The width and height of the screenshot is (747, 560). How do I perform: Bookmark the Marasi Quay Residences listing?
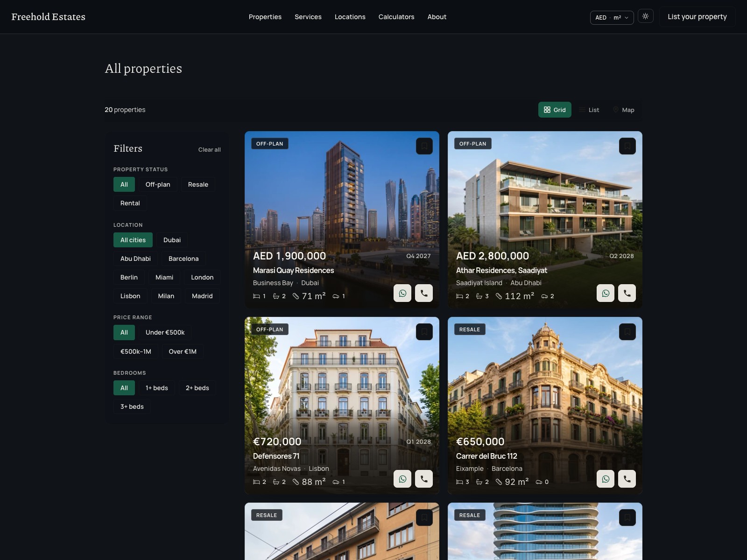[424, 146]
